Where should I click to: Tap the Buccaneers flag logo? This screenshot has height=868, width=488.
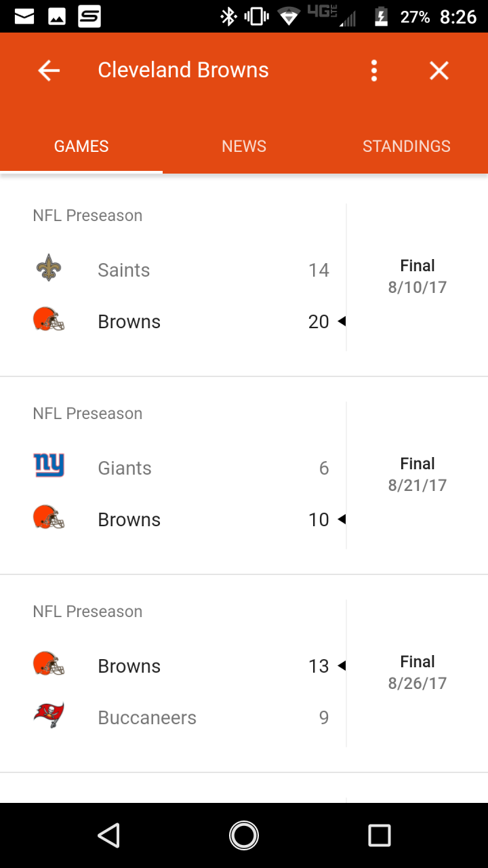tap(49, 715)
